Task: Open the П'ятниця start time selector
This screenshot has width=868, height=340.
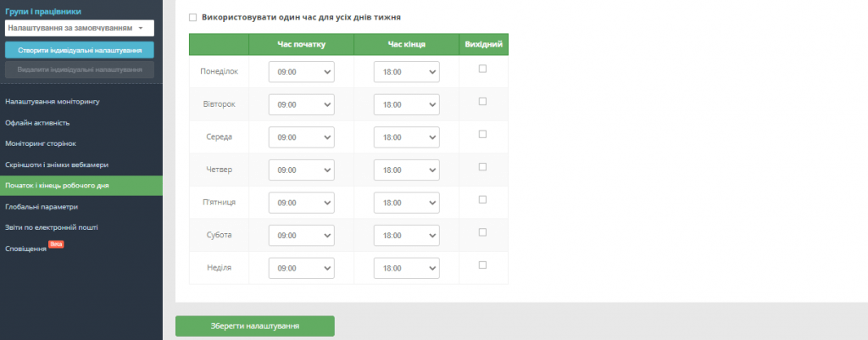Action: (x=301, y=203)
